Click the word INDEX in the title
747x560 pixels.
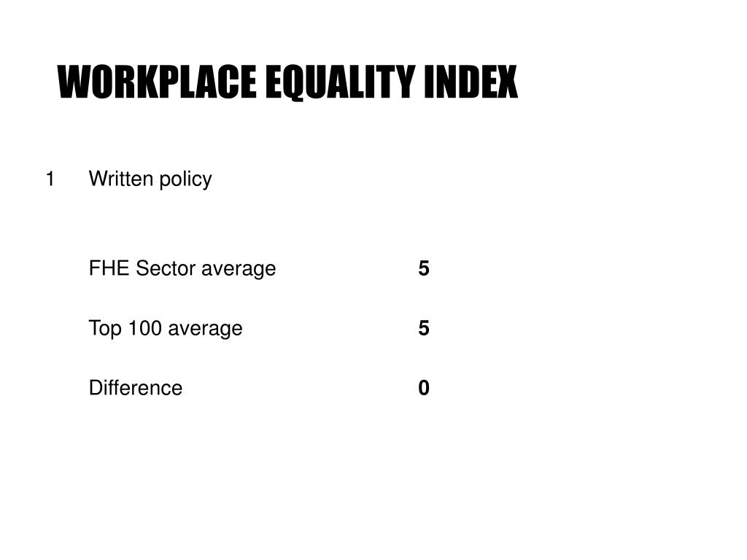coord(471,82)
